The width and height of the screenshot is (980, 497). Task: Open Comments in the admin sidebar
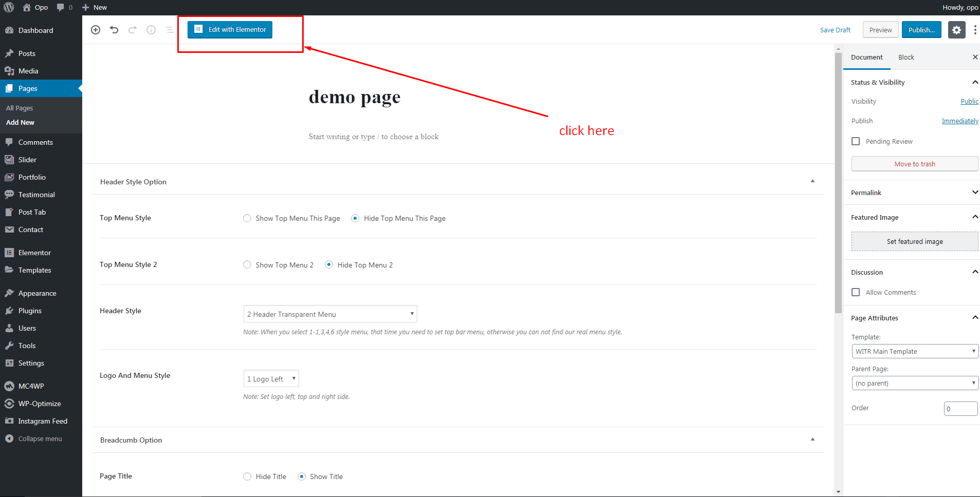(41, 142)
